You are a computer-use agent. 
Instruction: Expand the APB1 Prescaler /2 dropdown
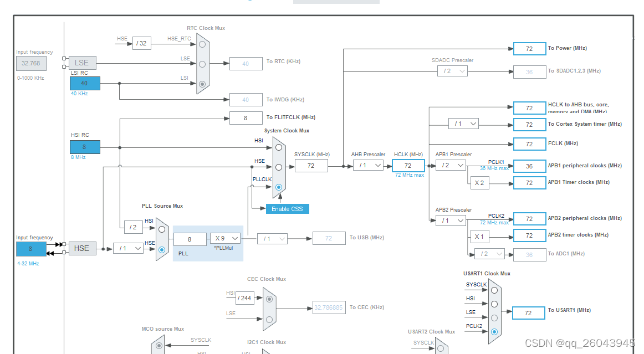(451, 165)
